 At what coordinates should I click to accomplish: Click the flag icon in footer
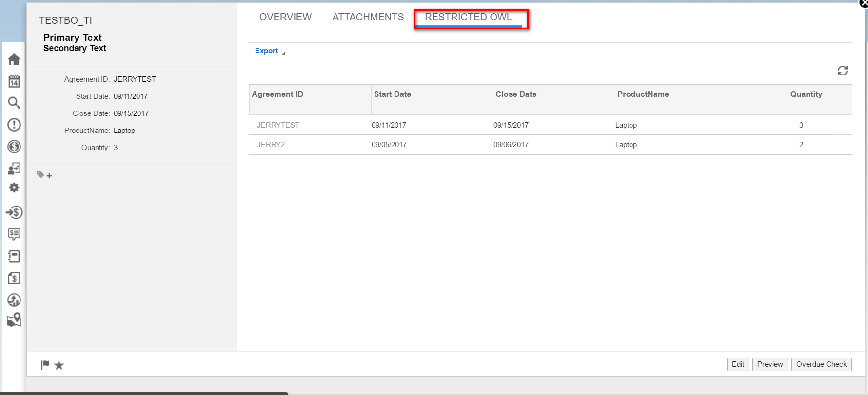coord(45,365)
